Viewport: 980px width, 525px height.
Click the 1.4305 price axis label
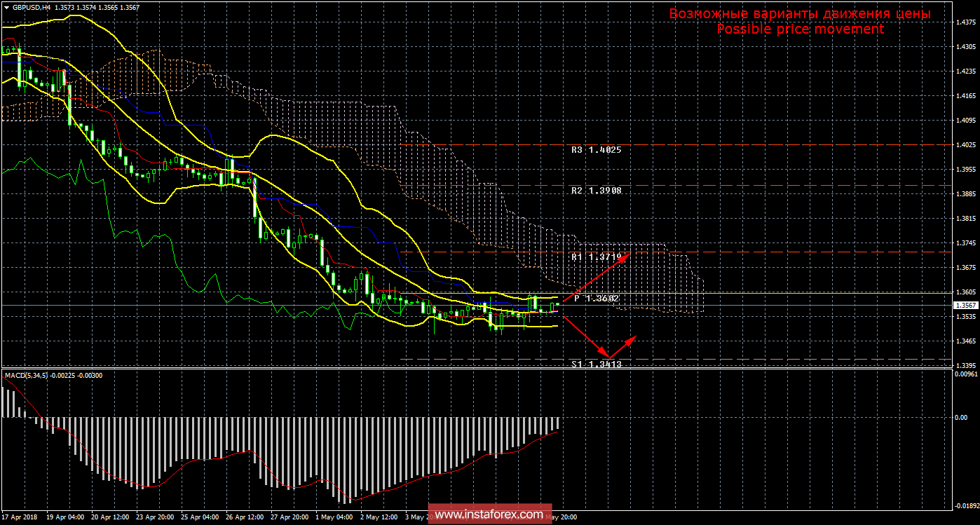pos(965,47)
